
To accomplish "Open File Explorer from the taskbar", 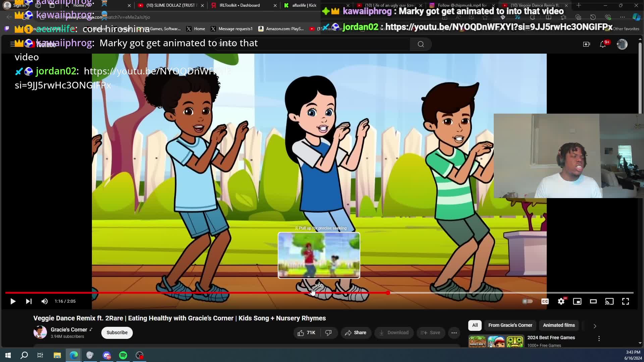I will 57,355.
